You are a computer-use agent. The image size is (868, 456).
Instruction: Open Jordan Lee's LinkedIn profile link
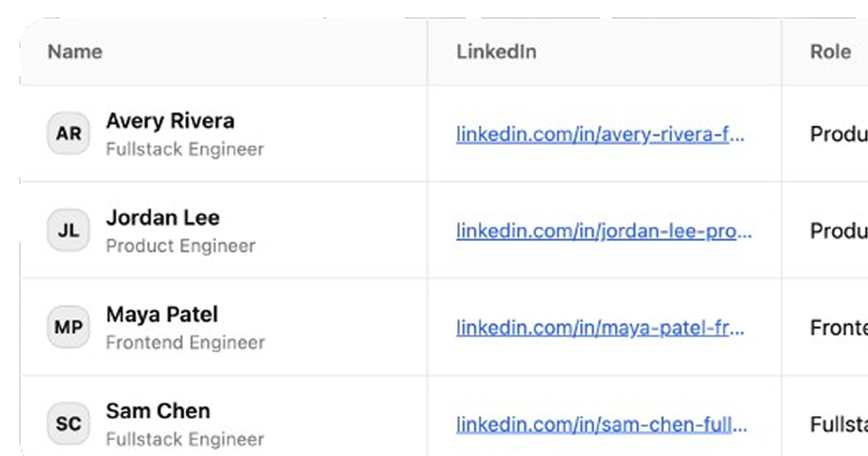click(x=604, y=231)
